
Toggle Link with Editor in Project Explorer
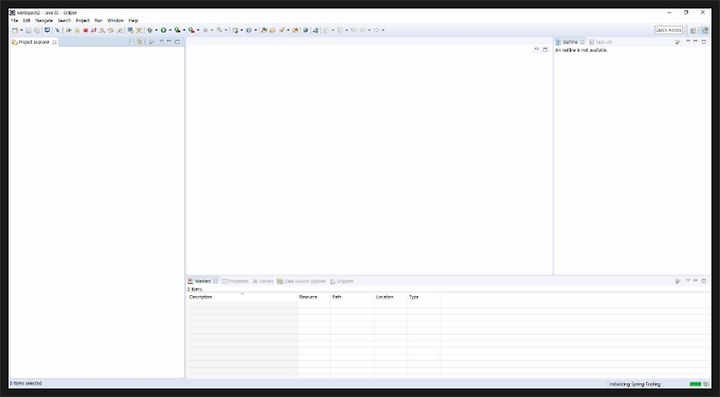(x=140, y=42)
